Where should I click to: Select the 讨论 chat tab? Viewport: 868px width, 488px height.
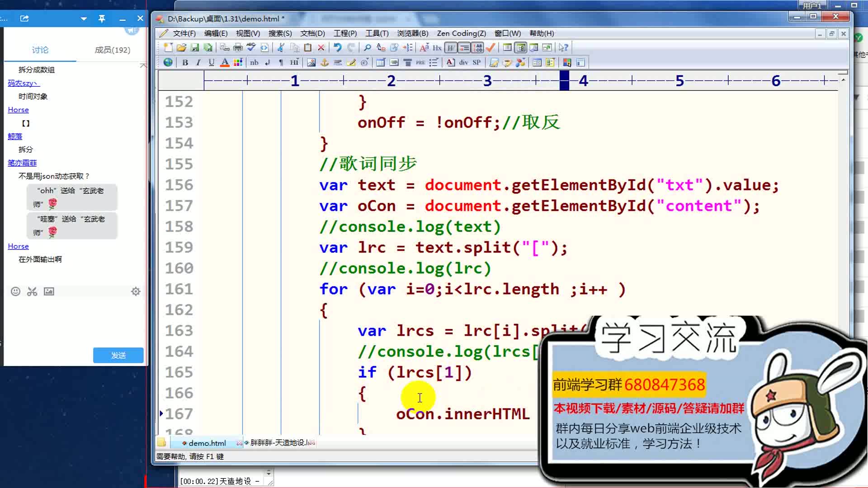click(x=40, y=50)
